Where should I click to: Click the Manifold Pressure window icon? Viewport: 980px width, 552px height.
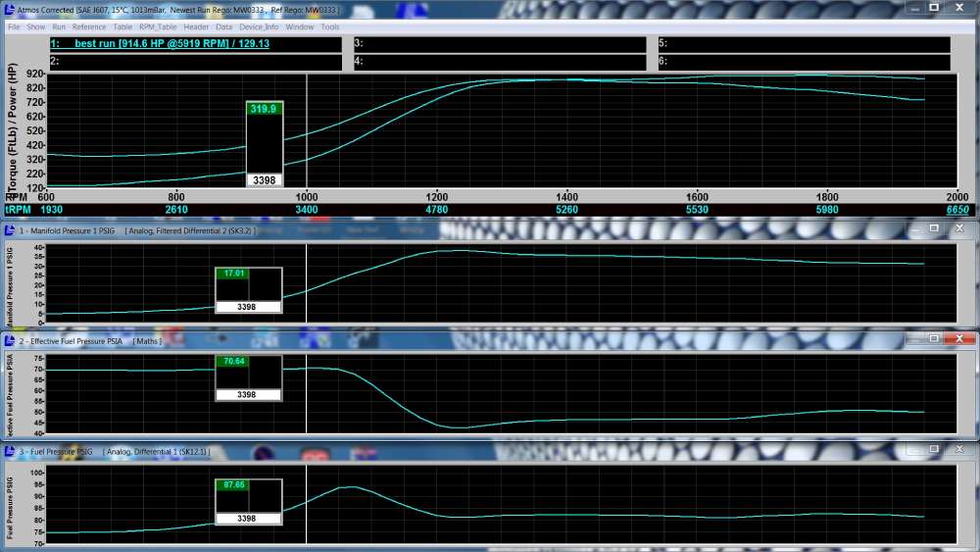[x=10, y=229]
